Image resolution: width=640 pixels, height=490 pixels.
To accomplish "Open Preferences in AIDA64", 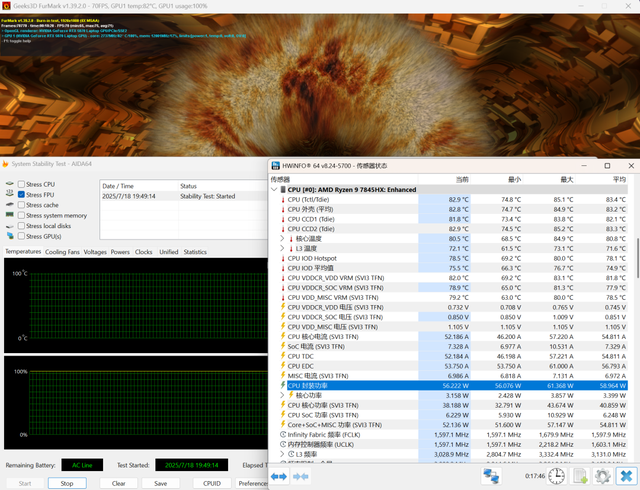I will click(x=252, y=483).
